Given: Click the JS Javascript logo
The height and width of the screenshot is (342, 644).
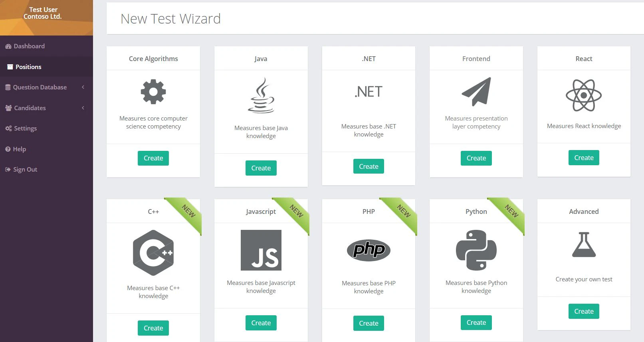Looking at the screenshot, I should [x=261, y=250].
